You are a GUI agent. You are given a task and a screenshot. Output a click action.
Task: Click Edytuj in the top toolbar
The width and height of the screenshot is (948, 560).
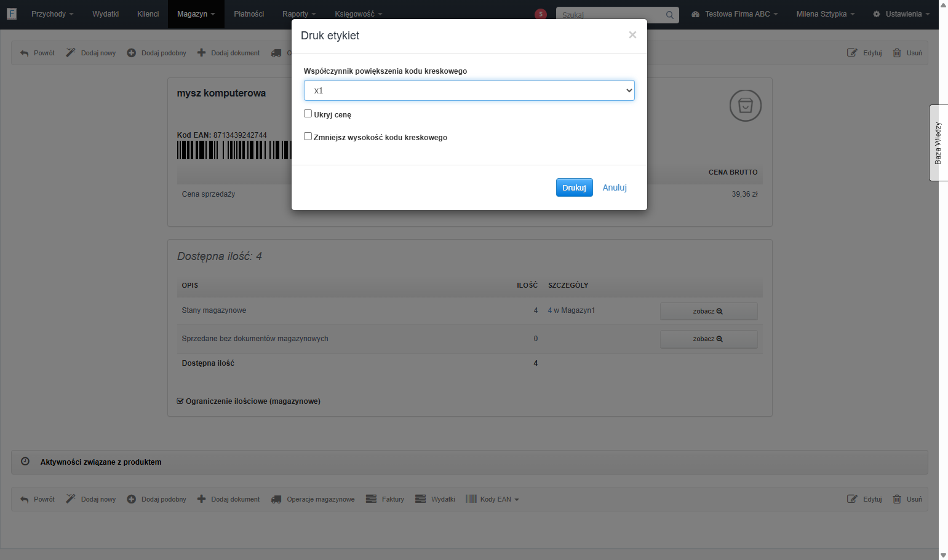click(x=864, y=53)
